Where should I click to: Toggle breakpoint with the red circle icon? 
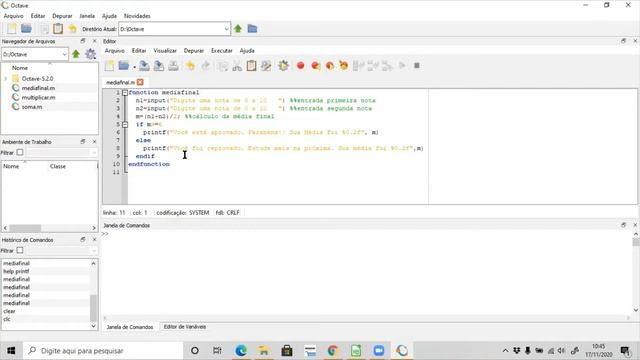300,66
